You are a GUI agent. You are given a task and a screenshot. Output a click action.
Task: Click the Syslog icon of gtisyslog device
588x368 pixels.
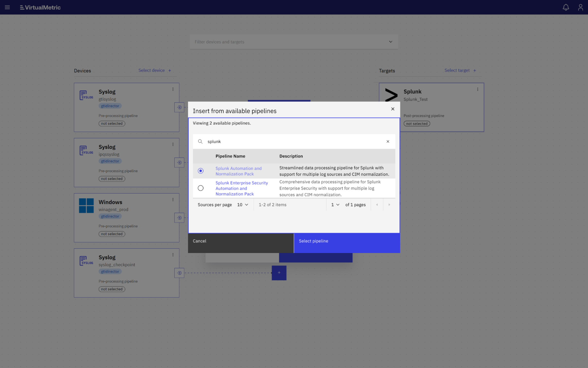pos(86,95)
